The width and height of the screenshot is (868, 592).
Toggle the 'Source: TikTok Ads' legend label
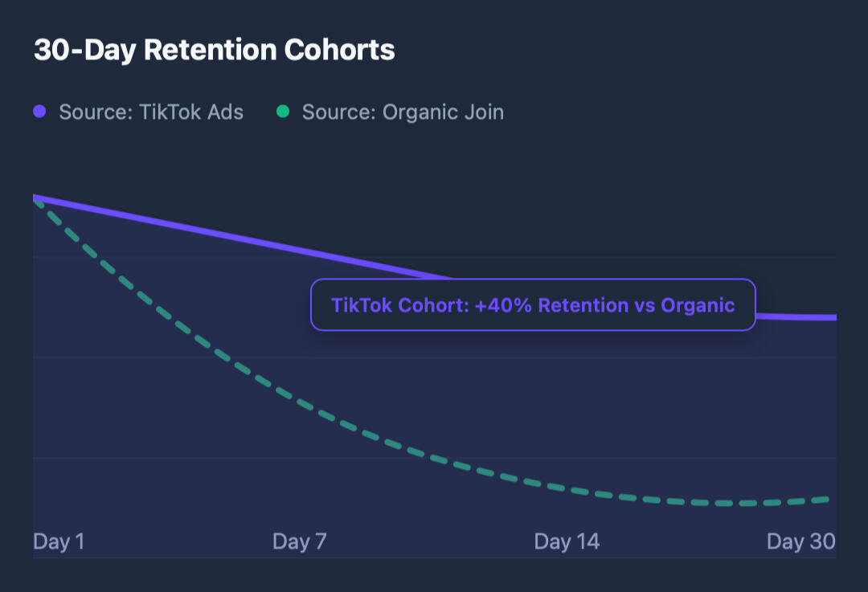(x=151, y=112)
